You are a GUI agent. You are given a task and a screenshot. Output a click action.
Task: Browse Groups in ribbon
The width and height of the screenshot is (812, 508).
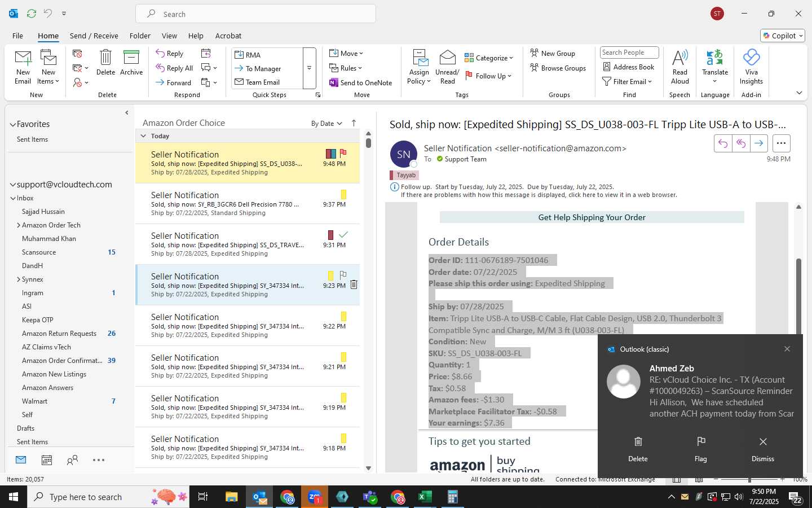pos(558,68)
